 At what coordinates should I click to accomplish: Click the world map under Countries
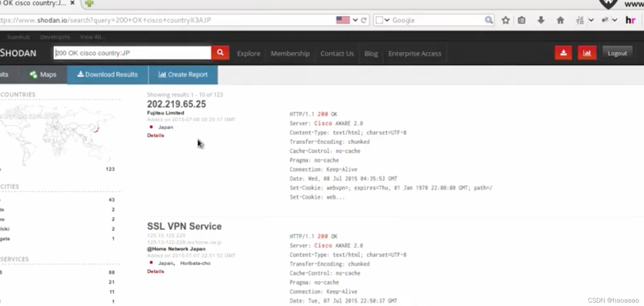tap(58, 135)
